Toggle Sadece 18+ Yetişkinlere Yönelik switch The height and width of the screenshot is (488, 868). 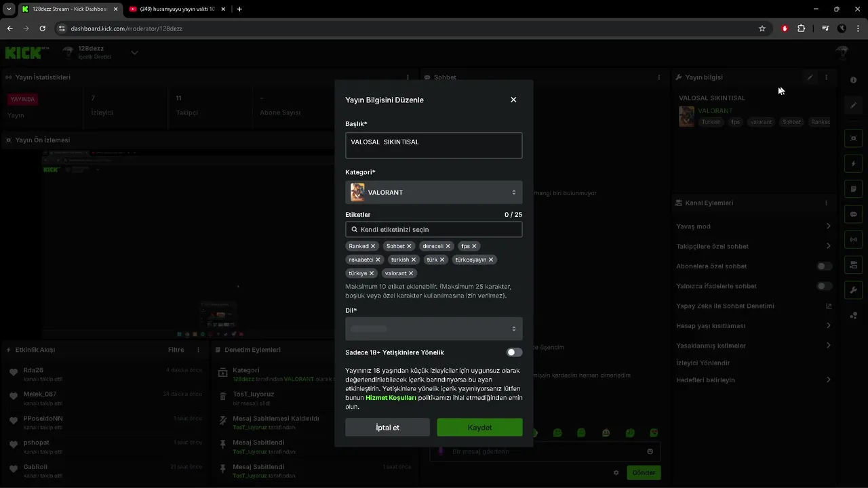pyautogui.click(x=514, y=352)
